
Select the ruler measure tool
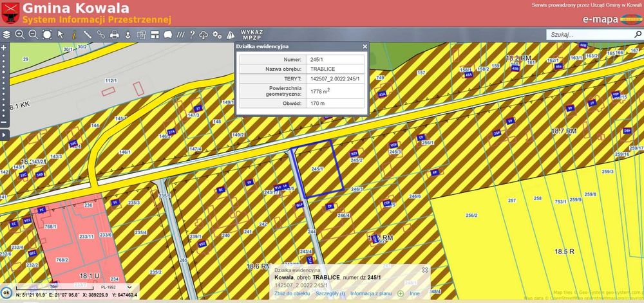pos(88,35)
